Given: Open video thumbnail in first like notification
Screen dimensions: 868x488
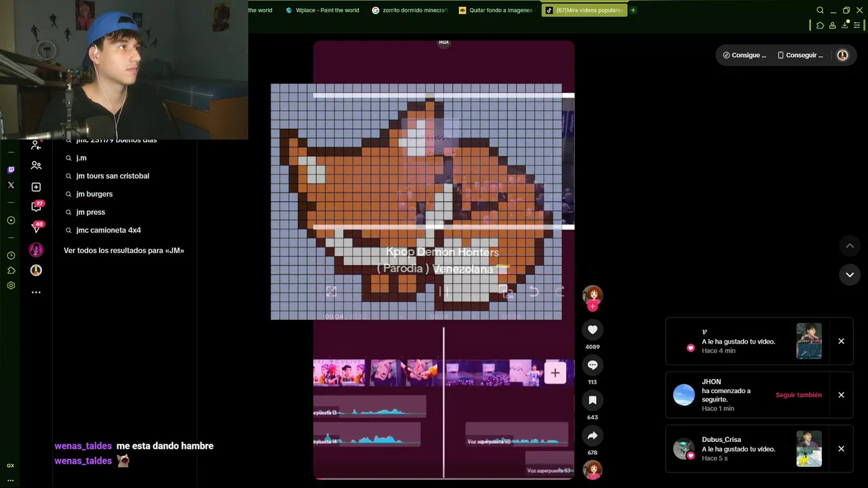Looking at the screenshot, I should (808, 341).
